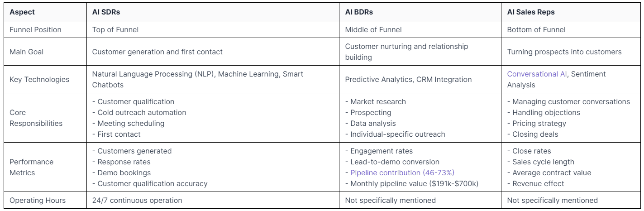This screenshot has width=644, height=211.
Task: Select the Performance Metrics row label
Action: click(32, 167)
